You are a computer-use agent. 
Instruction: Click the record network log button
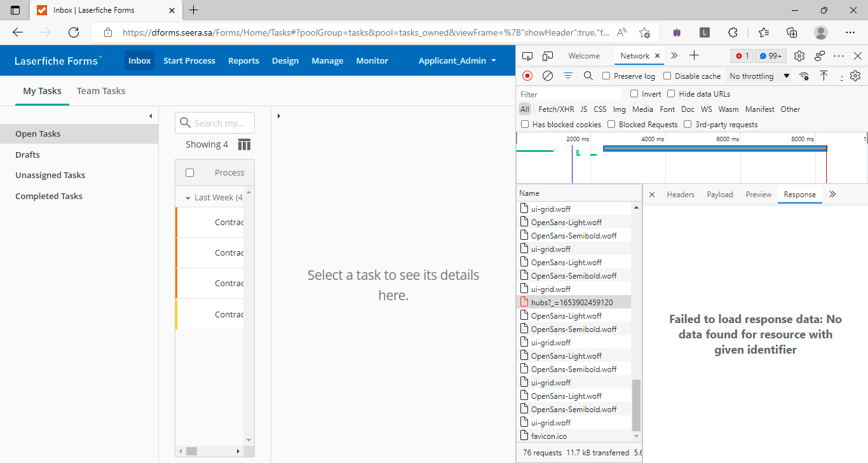[527, 76]
